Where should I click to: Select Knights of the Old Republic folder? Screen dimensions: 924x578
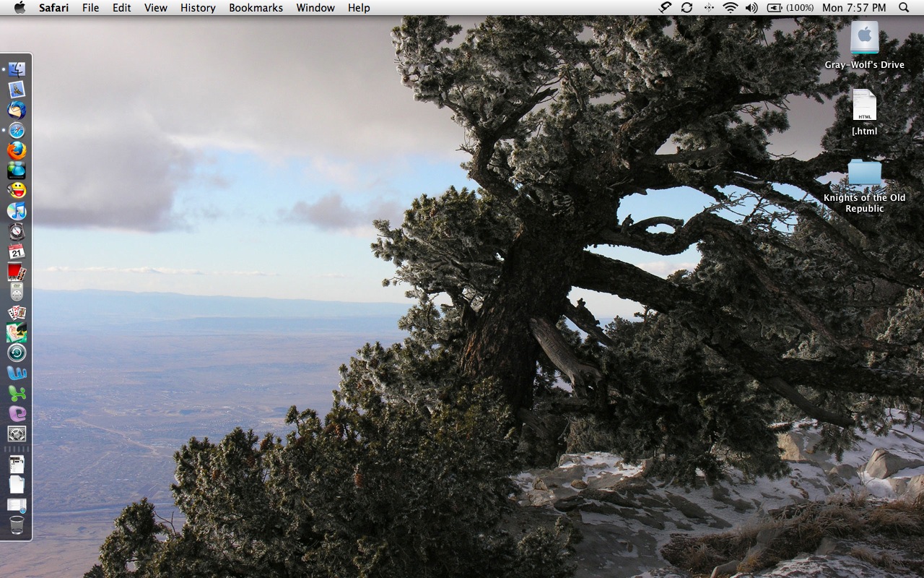(x=864, y=186)
